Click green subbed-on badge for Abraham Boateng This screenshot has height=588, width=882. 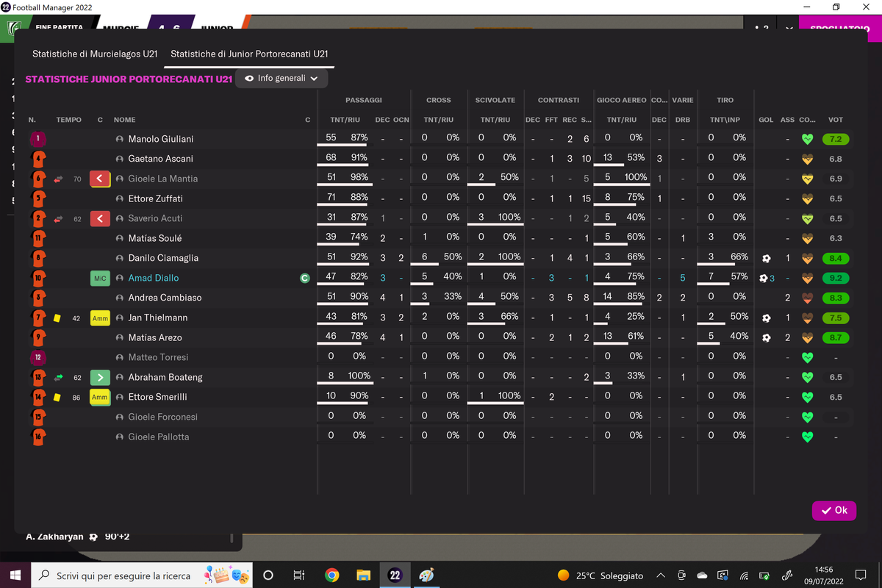pos(100,377)
